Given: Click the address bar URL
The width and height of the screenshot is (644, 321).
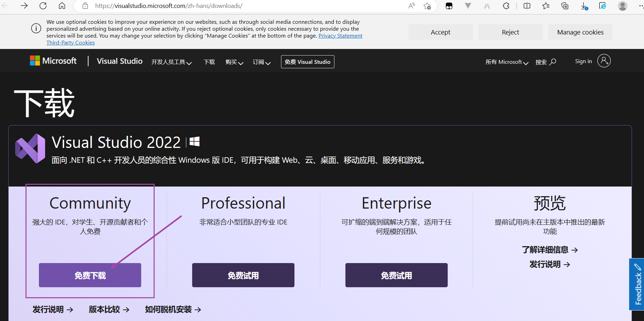Looking at the screenshot, I should click(169, 6).
